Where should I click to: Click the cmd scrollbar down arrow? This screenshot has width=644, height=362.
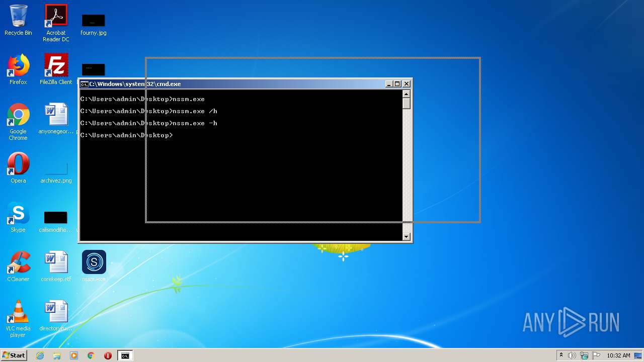click(407, 237)
